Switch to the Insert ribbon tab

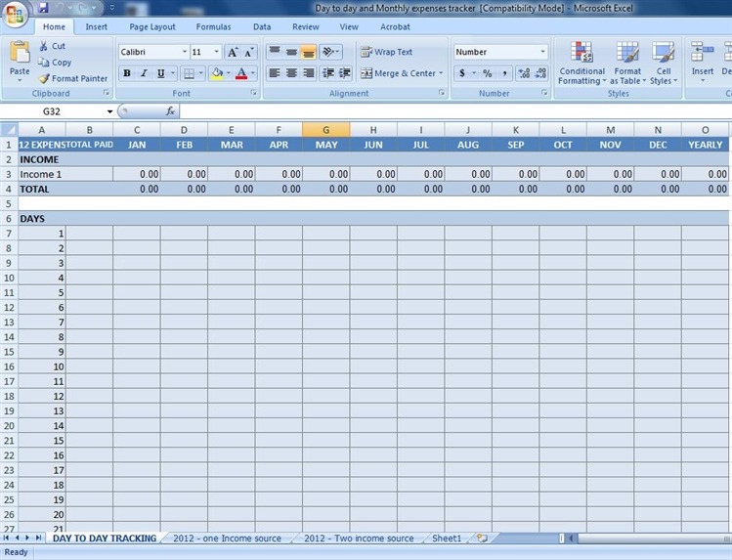[x=96, y=27]
